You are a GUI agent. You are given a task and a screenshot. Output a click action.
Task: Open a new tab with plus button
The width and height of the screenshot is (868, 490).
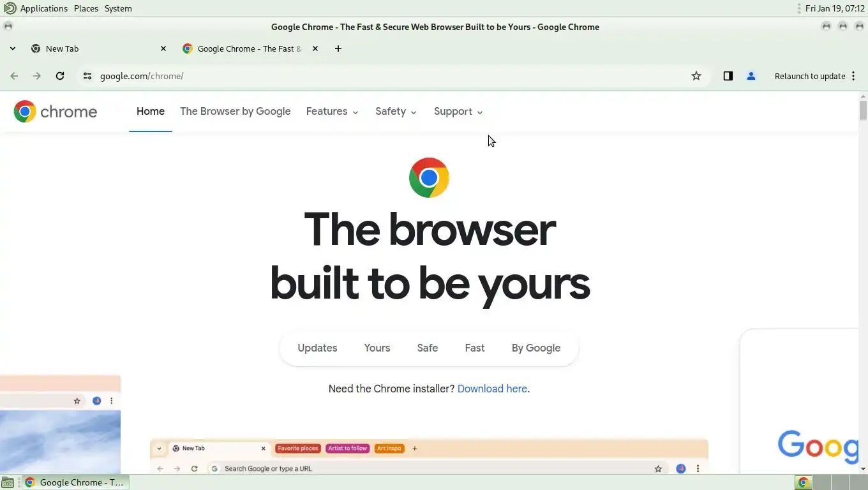(x=338, y=48)
